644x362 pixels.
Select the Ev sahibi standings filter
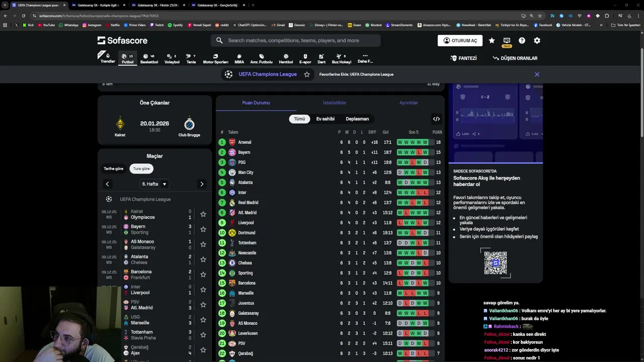(325, 119)
